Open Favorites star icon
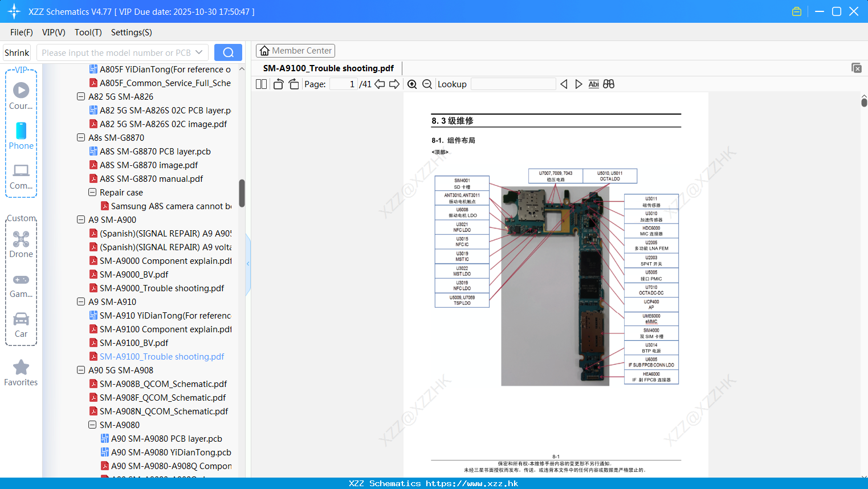868x489 pixels. [21, 373]
